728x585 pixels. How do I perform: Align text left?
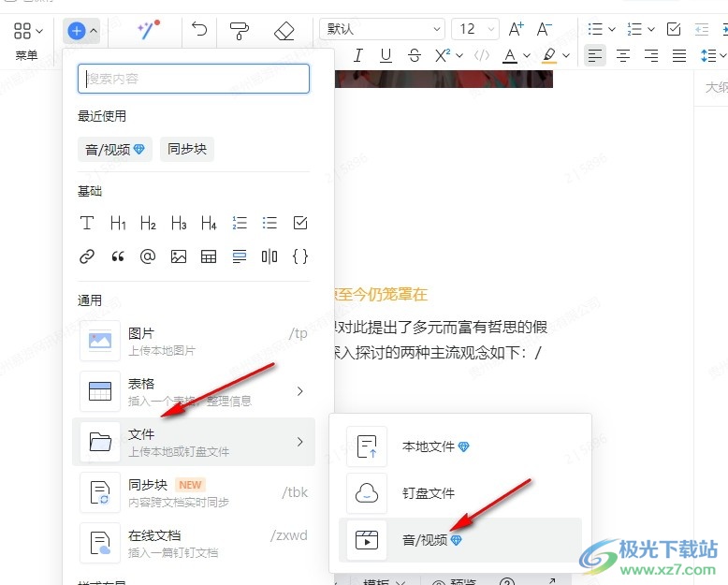click(x=595, y=56)
